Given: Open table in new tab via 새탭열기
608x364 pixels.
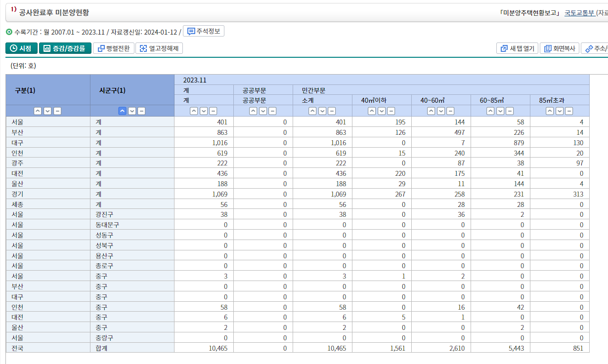Looking at the screenshot, I should pyautogui.click(x=517, y=48).
